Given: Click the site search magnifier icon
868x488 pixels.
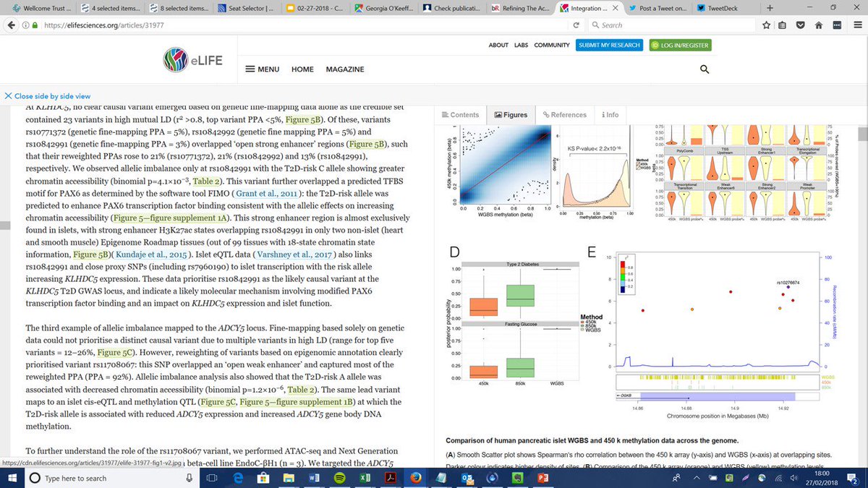Looking at the screenshot, I should [705, 69].
